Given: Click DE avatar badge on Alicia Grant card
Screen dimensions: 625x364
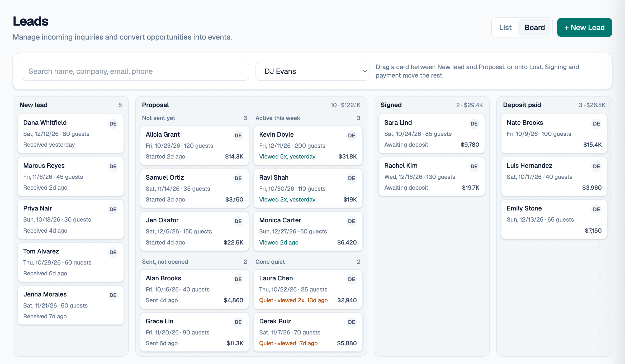Looking at the screenshot, I should (x=238, y=136).
